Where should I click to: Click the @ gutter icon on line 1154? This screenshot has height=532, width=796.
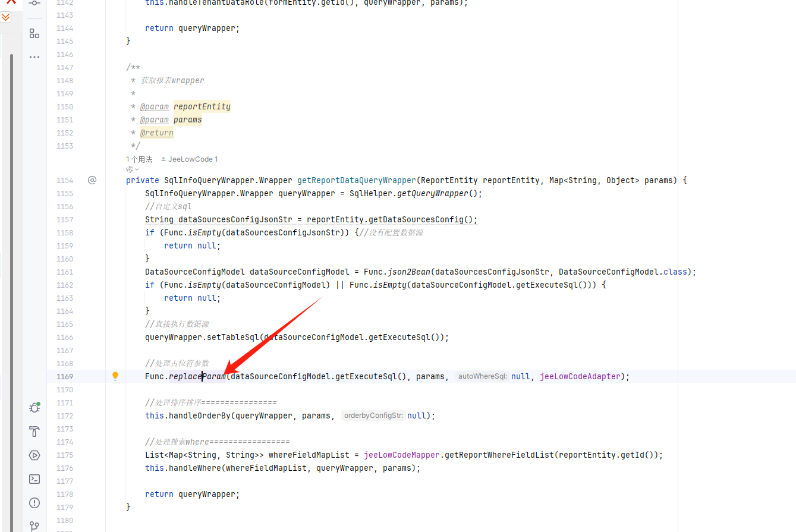(92, 180)
